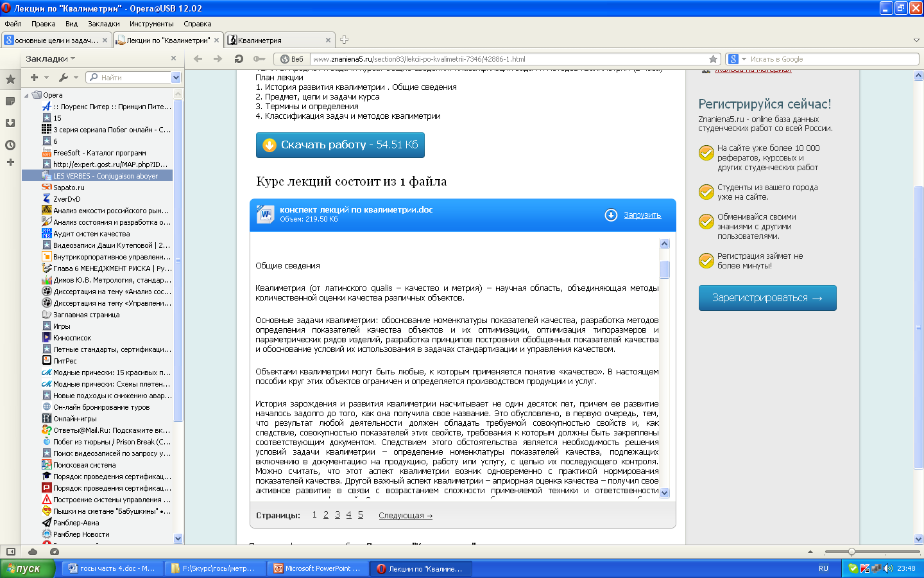The height and width of the screenshot is (578, 924).
Task: Click the address bar URL field
Action: point(509,59)
